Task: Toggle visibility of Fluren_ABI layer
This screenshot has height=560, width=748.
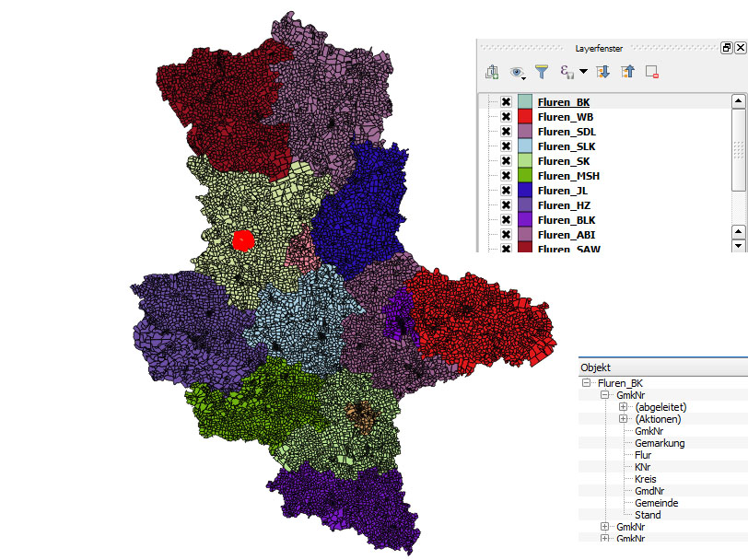Action: 506,235
